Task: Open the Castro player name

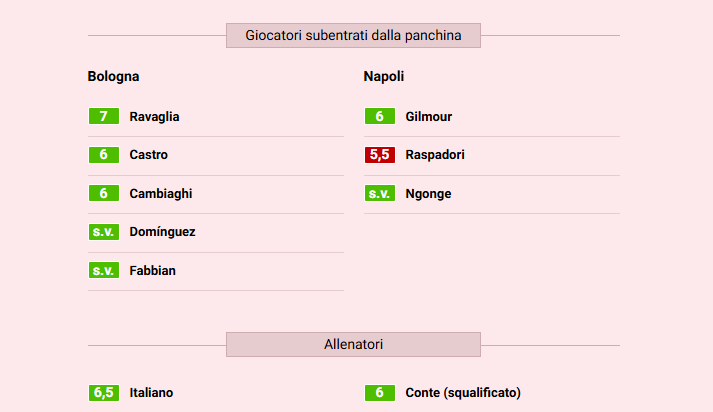Action: tap(148, 155)
